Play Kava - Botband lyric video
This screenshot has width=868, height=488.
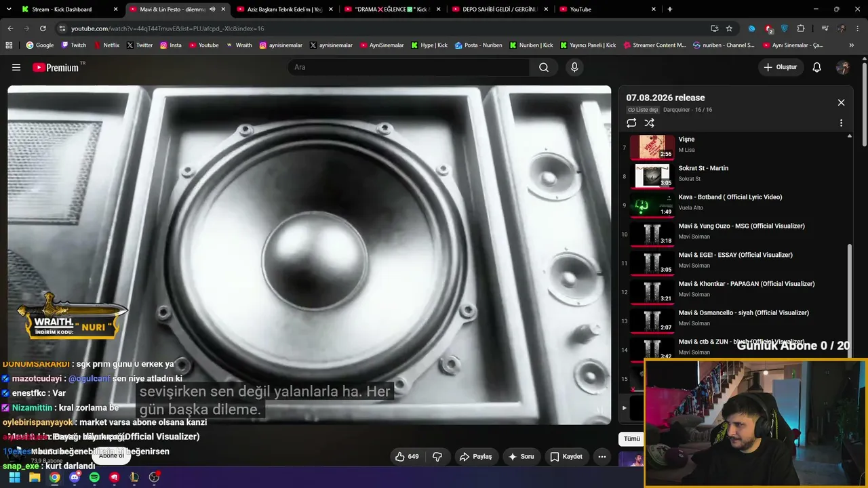coord(736,205)
